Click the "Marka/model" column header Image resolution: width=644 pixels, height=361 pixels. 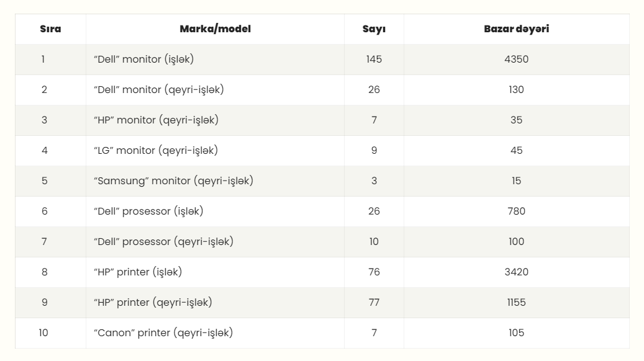[215, 29]
